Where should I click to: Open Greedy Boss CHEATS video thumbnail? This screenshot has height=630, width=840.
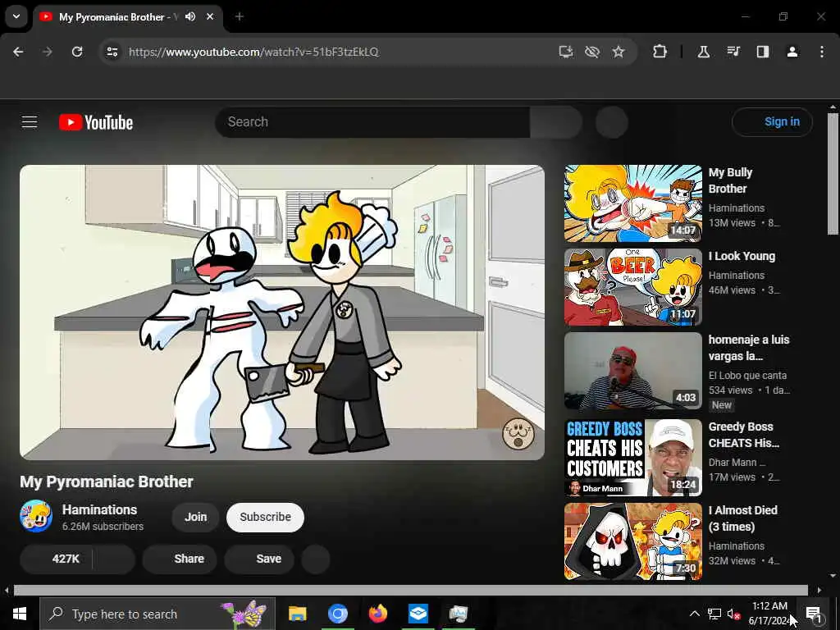coord(632,458)
